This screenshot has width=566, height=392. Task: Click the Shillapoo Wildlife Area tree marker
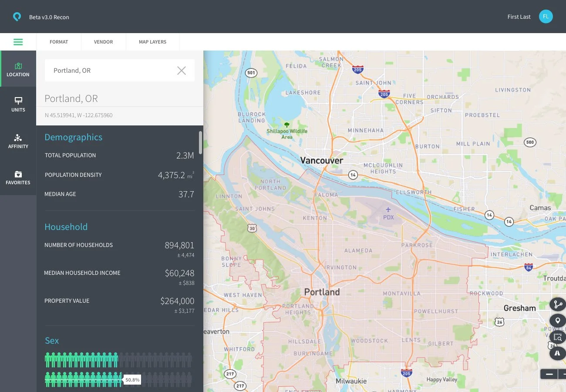click(x=287, y=125)
